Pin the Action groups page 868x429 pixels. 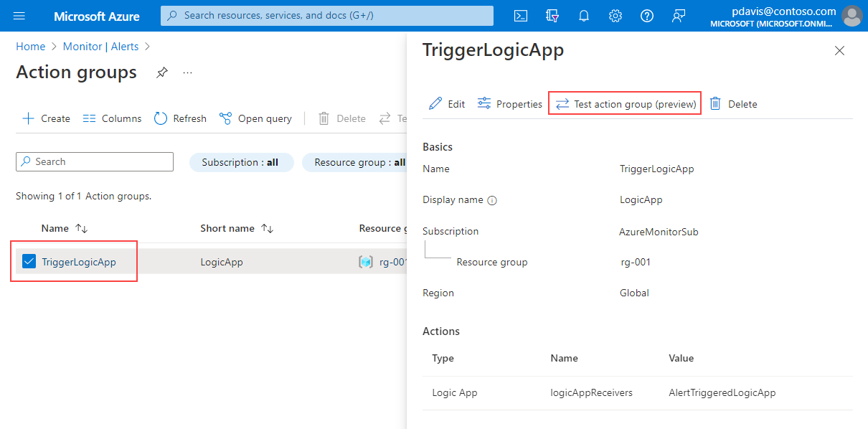(162, 72)
